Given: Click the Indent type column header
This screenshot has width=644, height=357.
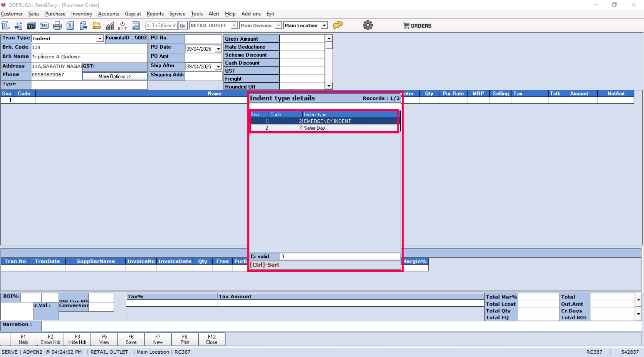Looking at the screenshot, I should [x=350, y=115].
